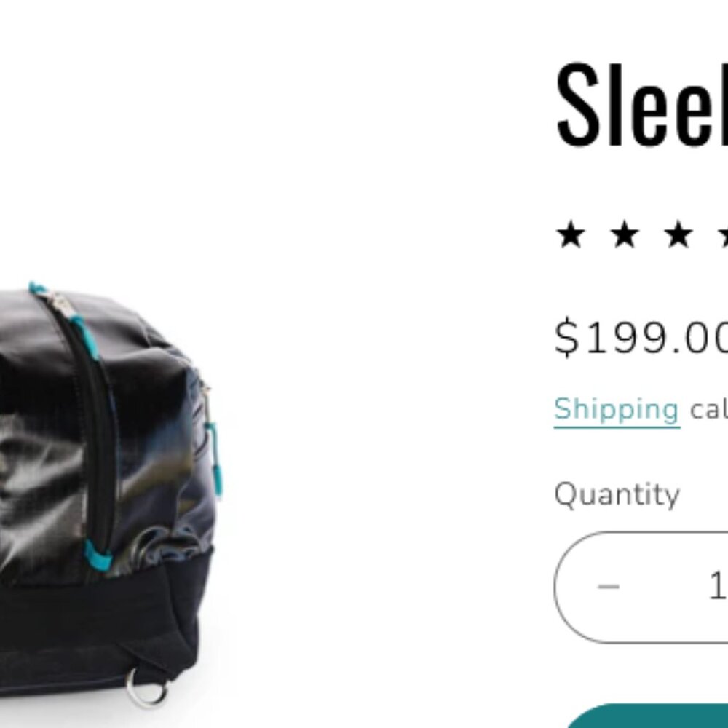
Task: Click the second rating star
Action: (x=625, y=234)
